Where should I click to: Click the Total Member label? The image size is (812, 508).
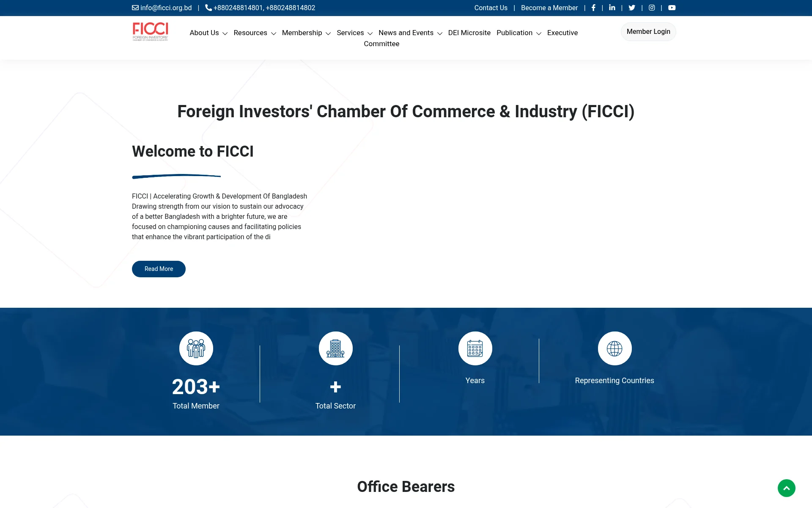coord(196,406)
